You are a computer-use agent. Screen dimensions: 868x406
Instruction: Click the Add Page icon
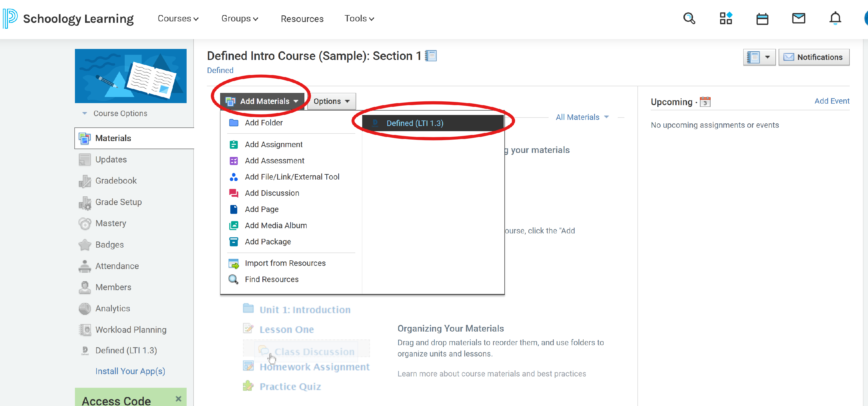tap(233, 209)
